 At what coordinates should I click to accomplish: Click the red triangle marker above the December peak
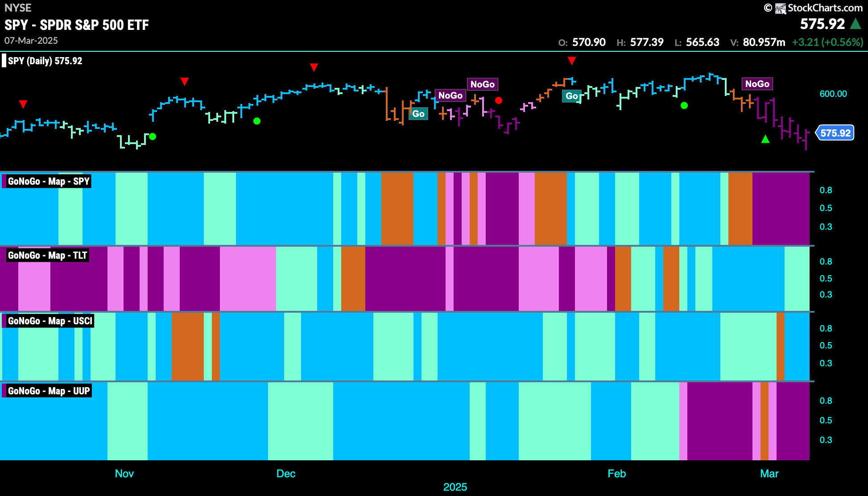point(314,67)
